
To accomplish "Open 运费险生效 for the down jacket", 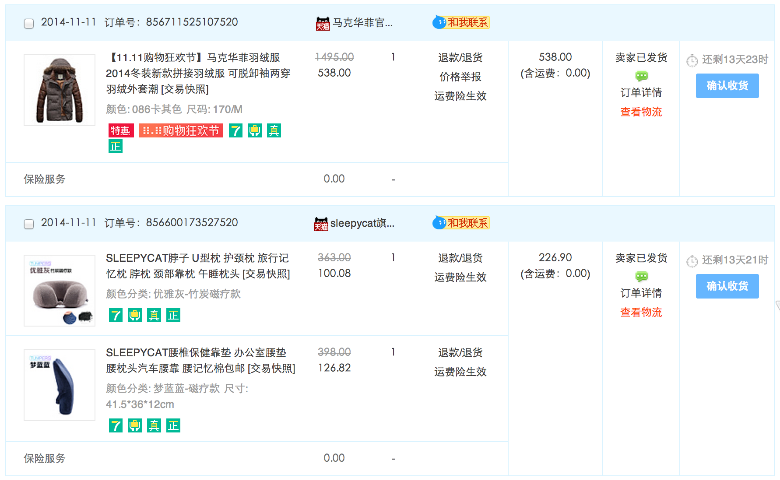I will 460,96.
